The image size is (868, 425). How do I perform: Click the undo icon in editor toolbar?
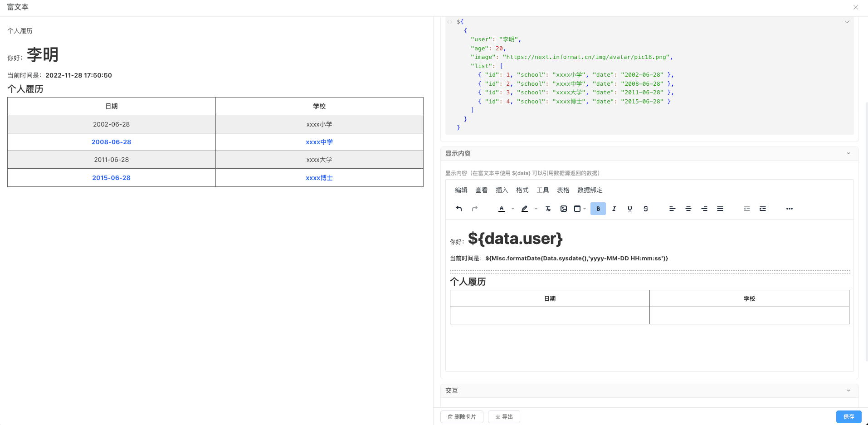(459, 209)
